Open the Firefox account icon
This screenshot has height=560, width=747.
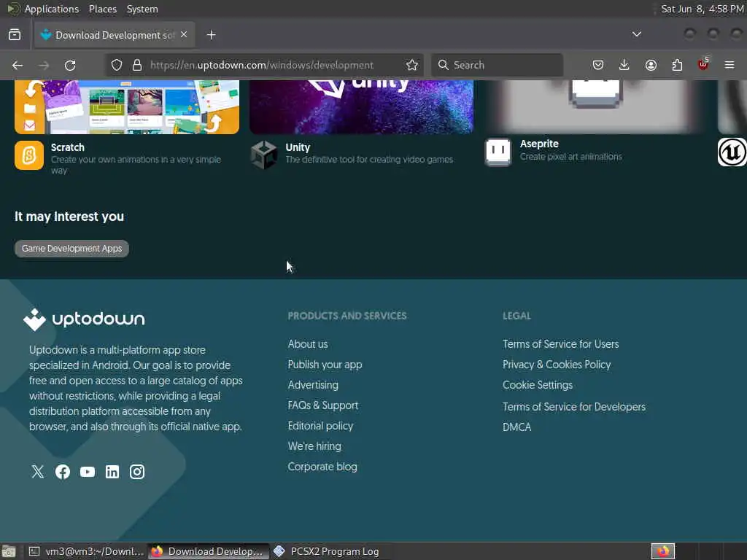651,65
